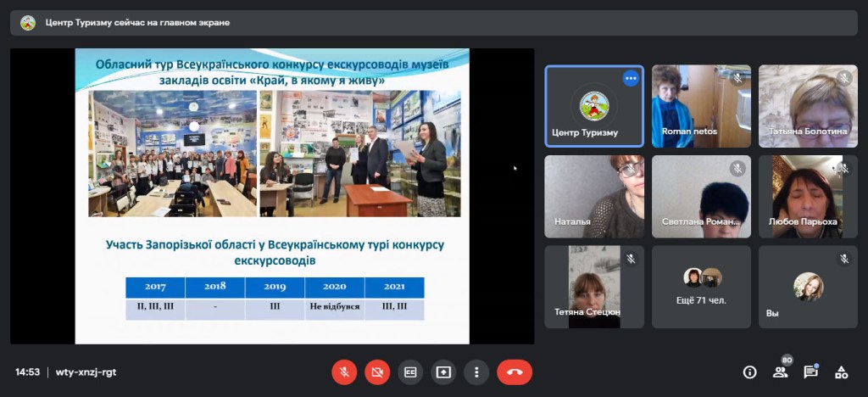This screenshot has width=868, height=397.
Task: Show the people list with 80 badge
Action: (780, 372)
